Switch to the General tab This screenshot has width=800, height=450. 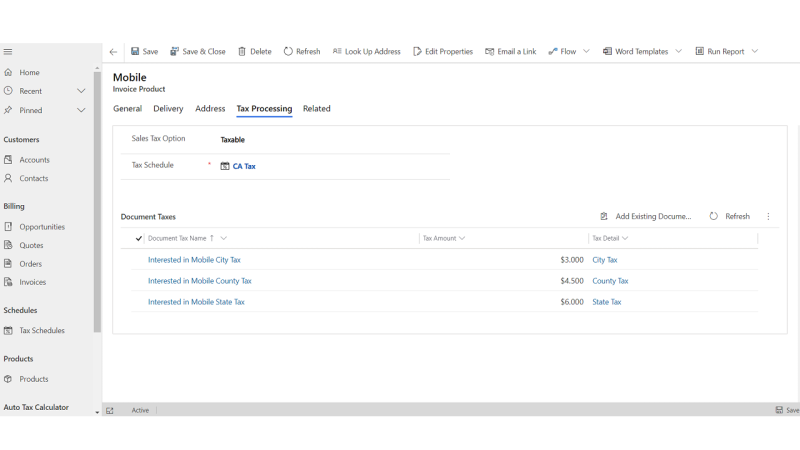click(x=127, y=109)
